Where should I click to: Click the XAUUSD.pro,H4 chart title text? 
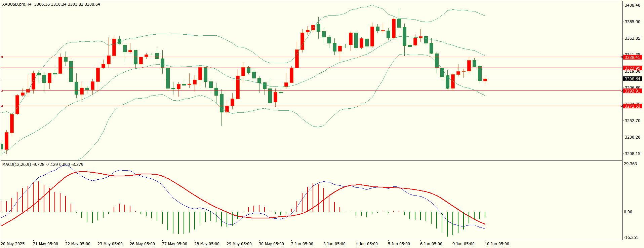pos(17,4)
